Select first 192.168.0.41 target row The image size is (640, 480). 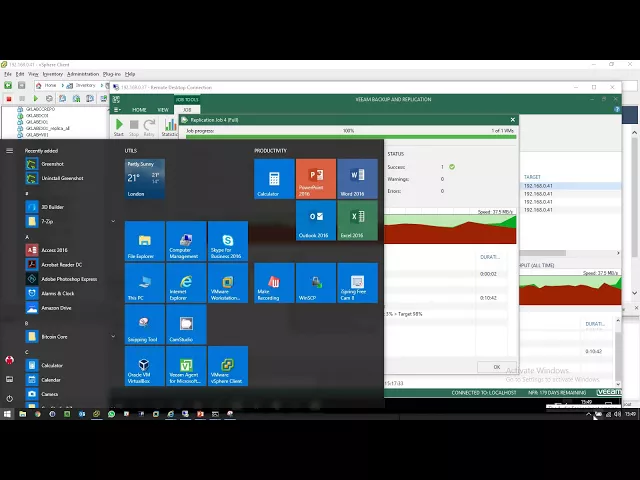click(571, 186)
